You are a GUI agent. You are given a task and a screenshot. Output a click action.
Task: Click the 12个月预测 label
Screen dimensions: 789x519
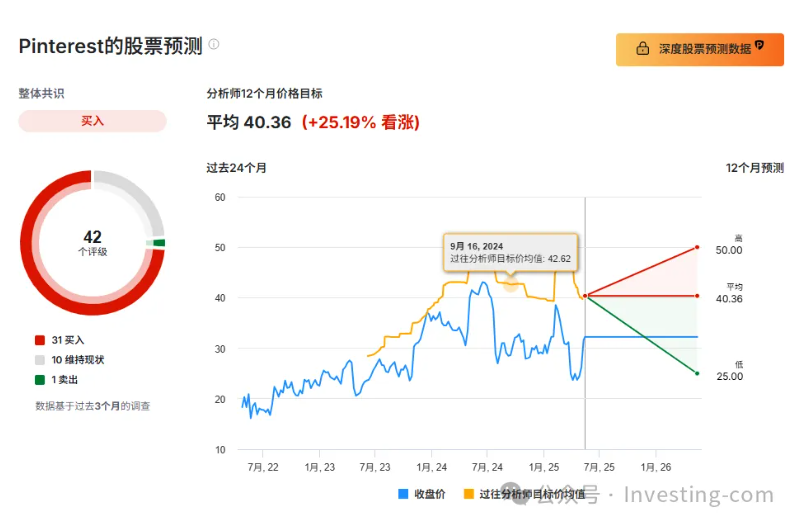pyautogui.click(x=755, y=168)
